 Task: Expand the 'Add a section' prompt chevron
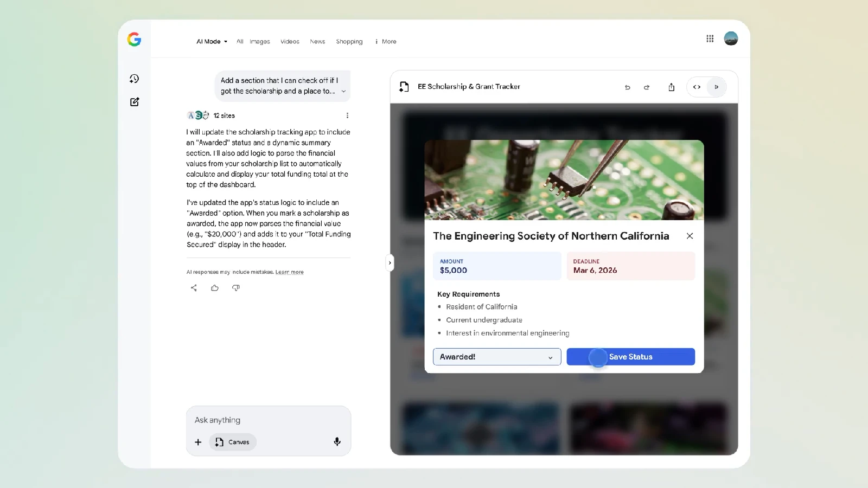coord(343,91)
